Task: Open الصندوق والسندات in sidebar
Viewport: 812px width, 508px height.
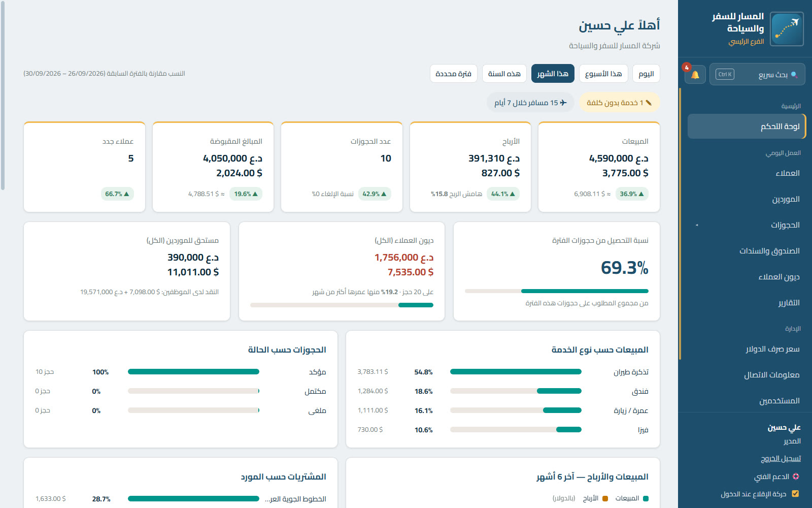Action: (746, 251)
